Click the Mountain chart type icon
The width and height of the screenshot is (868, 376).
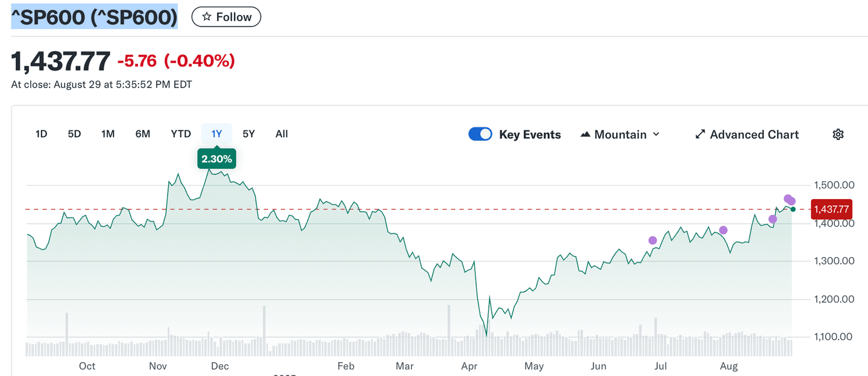(585, 135)
